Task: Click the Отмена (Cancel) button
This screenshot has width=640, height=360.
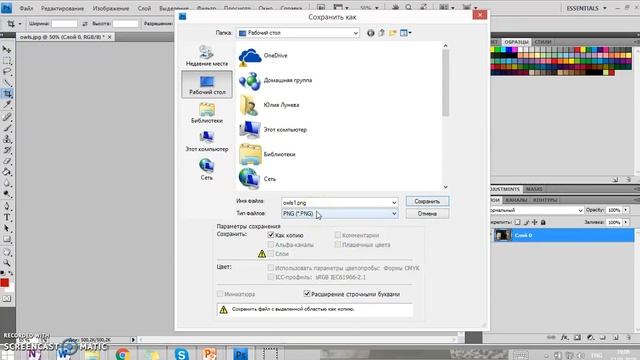Action: pos(427,214)
